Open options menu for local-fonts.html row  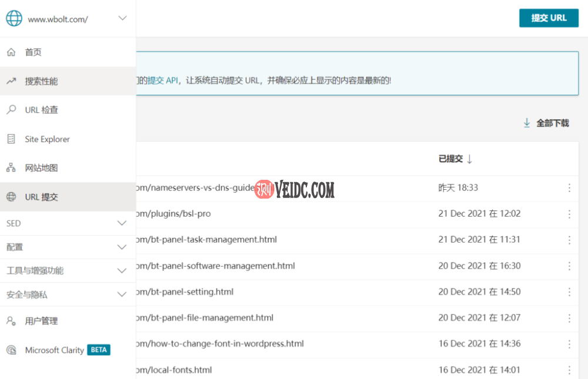(x=569, y=370)
